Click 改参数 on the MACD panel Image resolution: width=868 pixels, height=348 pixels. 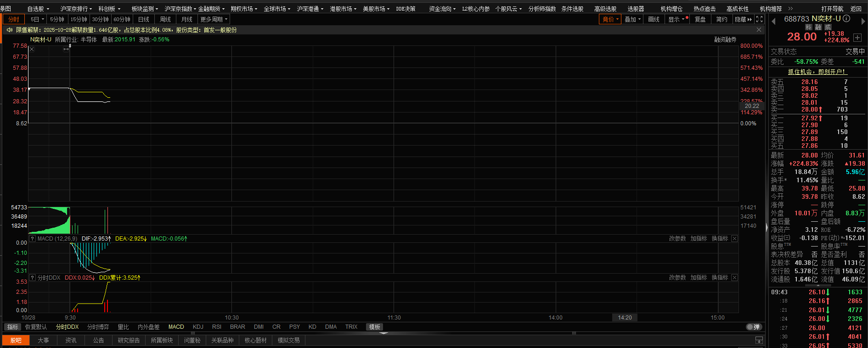coord(677,239)
